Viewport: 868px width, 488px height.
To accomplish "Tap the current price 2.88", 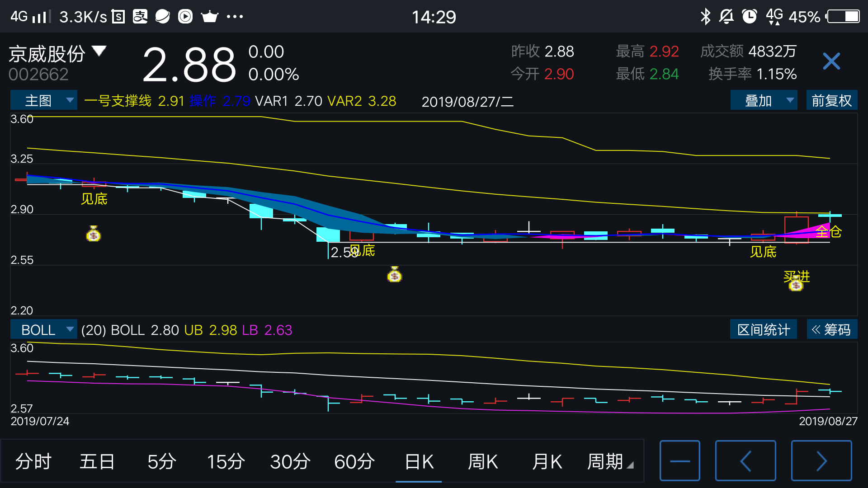I will point(189,65).
